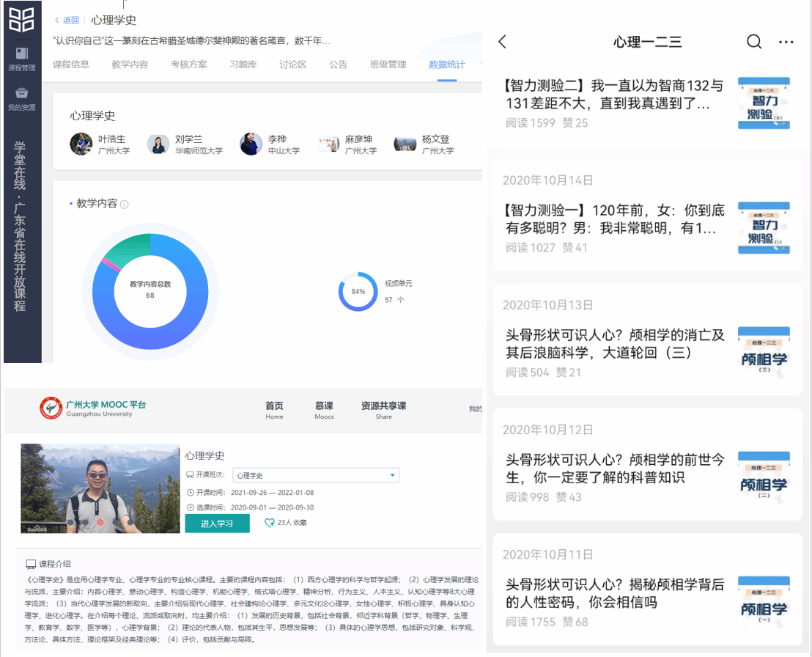Click the 收藏 heart icon
The image size is (812, 657).
(x=270, y=523)
